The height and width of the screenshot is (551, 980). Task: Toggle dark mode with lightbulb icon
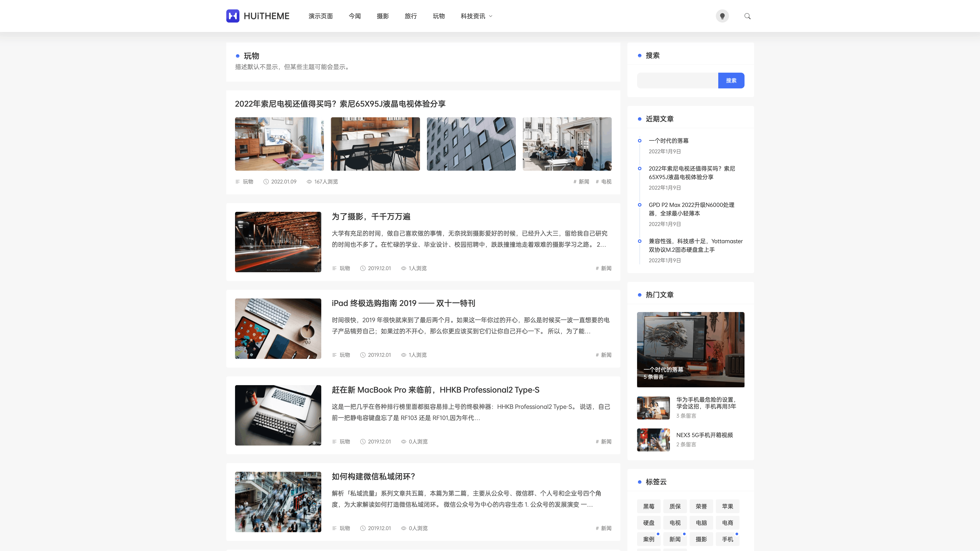(x=722, y=16)
